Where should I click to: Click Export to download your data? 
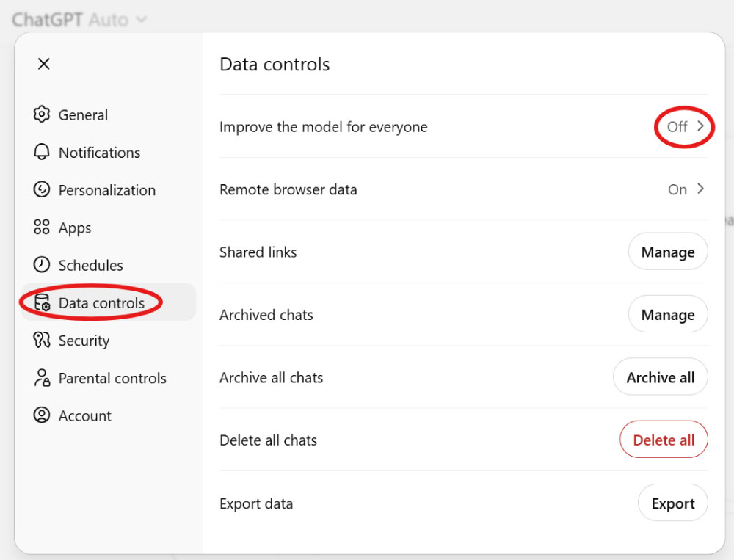[x=672, y=503]
